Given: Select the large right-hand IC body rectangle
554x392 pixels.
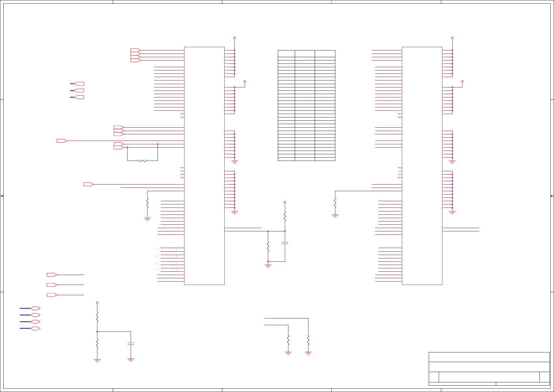Looking at the screenshot, I should click(x=422, y=166).
